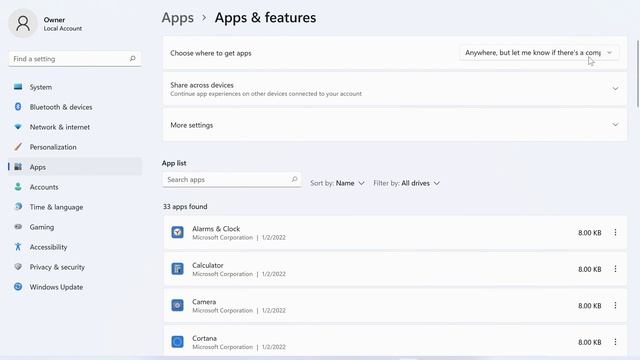Select the Cortana app name
Image resolution: width=640 pixels, height=360 pixels.
pyautogui.click(x=204, y=338)
